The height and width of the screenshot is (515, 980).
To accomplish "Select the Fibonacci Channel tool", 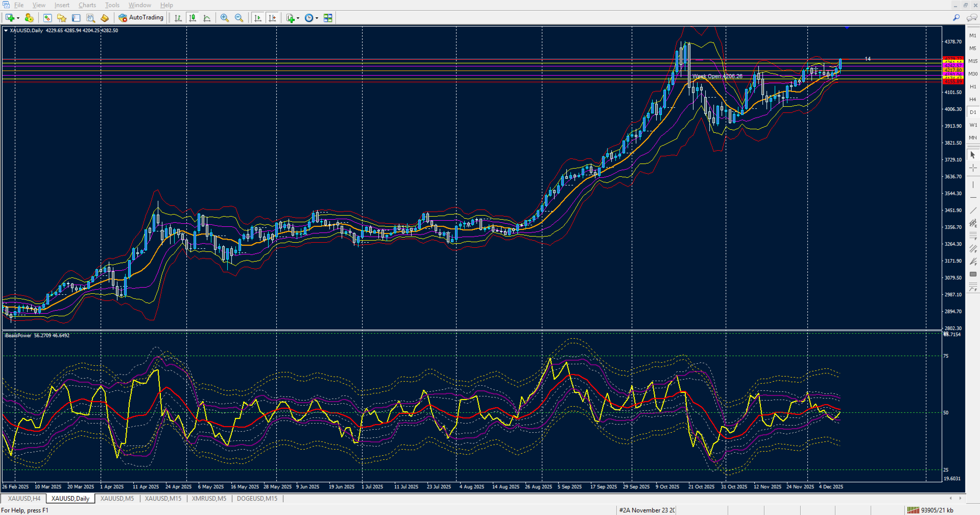I will coord(973,249).
